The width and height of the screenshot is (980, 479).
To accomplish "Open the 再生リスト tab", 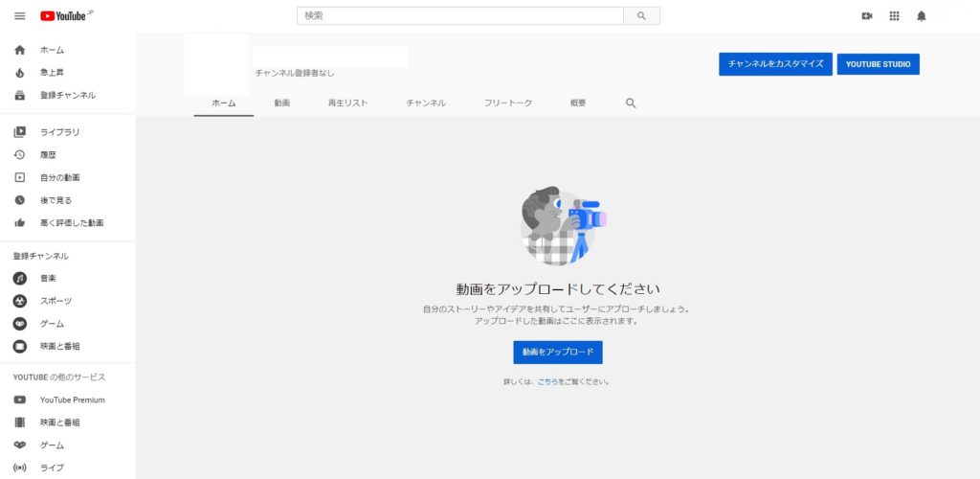I will [x=348, y=103].
